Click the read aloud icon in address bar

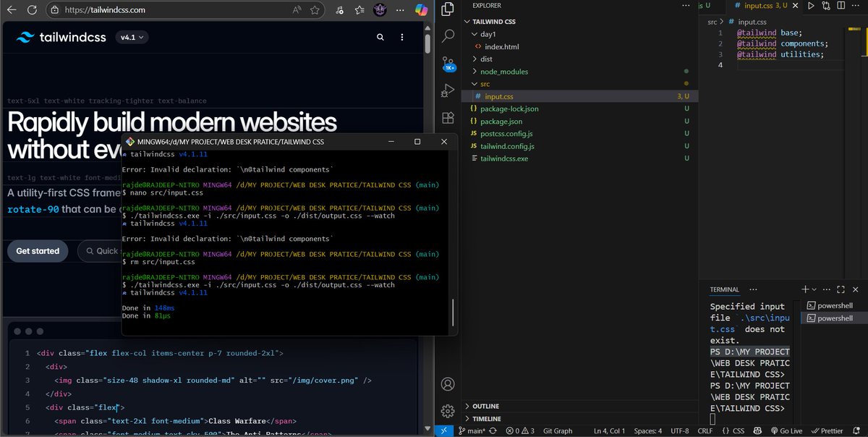[297, 10]
